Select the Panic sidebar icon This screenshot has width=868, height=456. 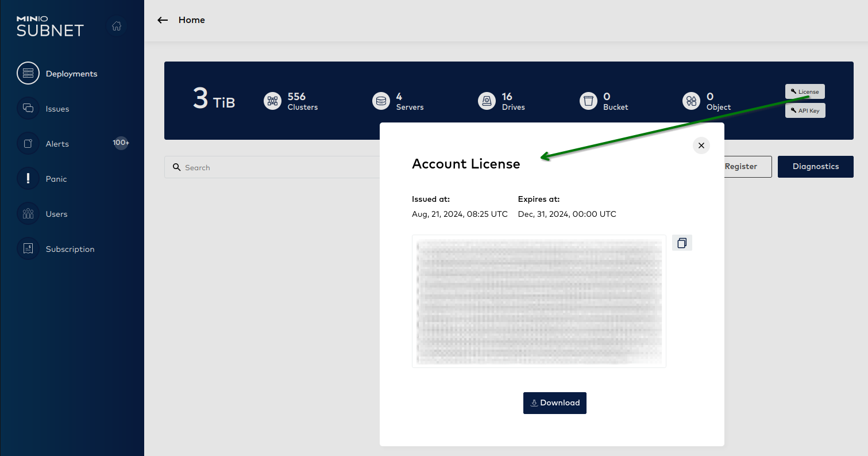coord(28,178)
